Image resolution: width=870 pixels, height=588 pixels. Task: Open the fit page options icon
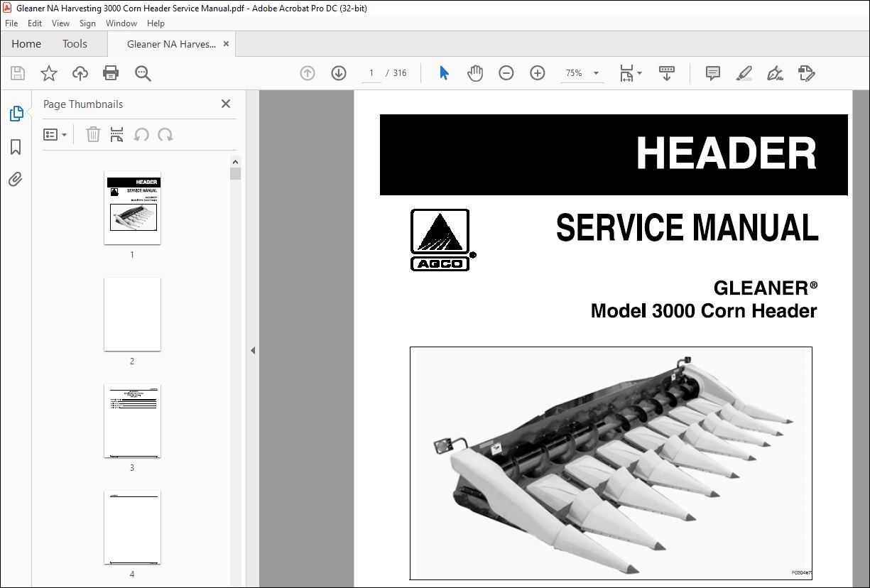click(x=630, y=73)
